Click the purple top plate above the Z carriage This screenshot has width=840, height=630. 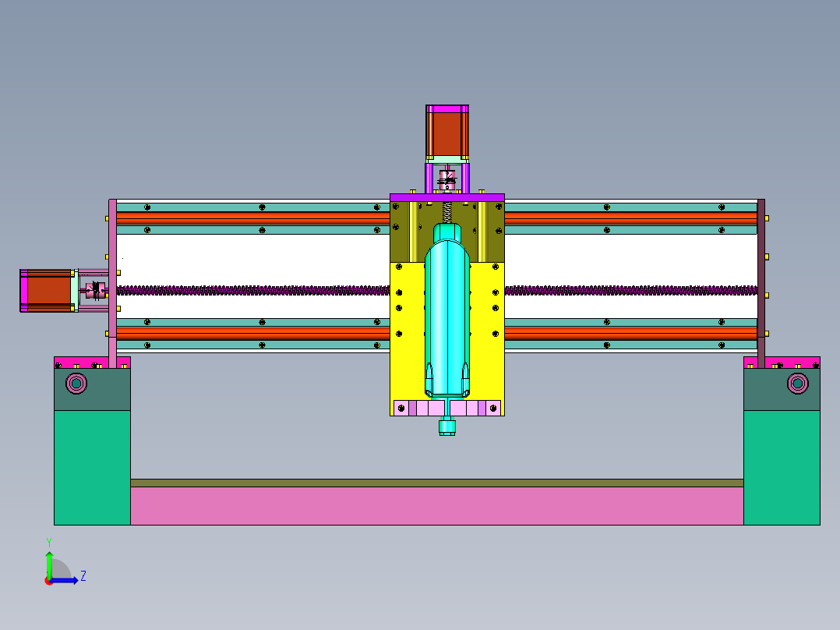[x=447, y=198]
